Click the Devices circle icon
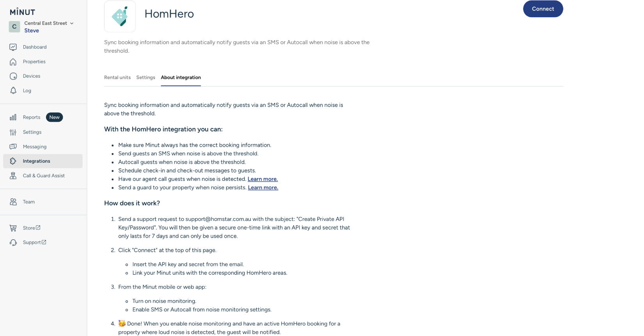Viewport: 644px width, 336px height. point(13,76)
